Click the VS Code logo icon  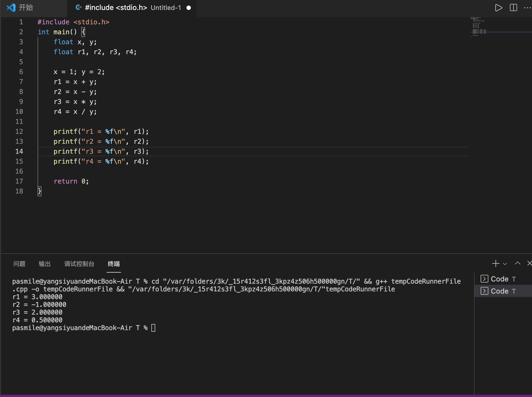[x=11, y=7]
